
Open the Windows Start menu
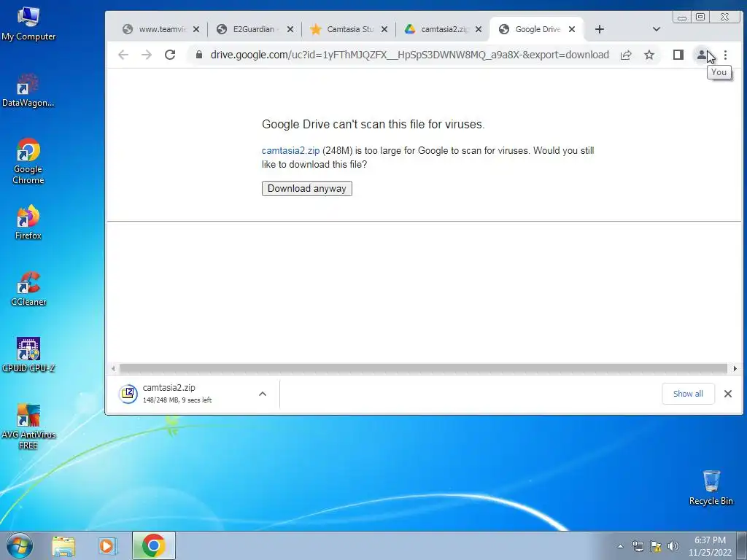20,545
